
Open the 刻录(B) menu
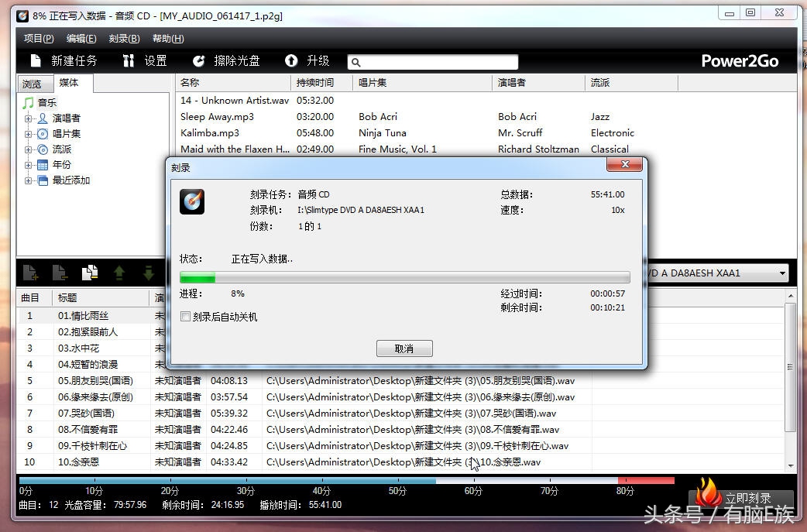123,38
